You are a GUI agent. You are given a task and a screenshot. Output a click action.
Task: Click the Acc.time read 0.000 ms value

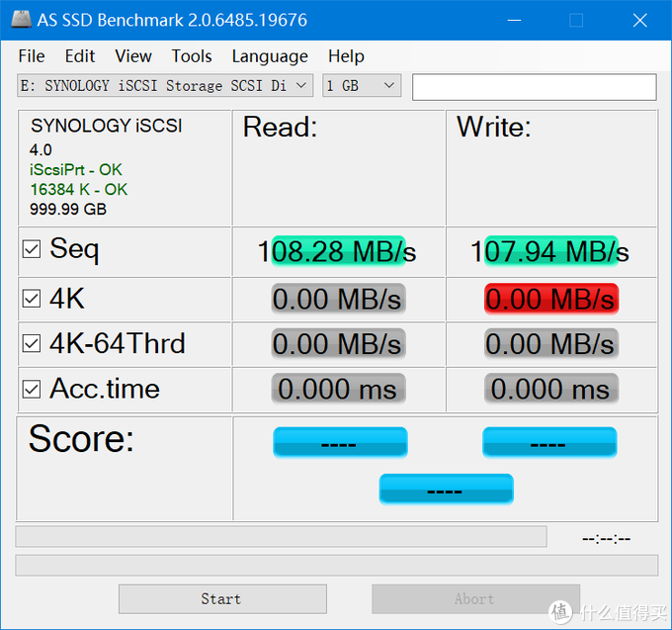(x=339, y=389)
